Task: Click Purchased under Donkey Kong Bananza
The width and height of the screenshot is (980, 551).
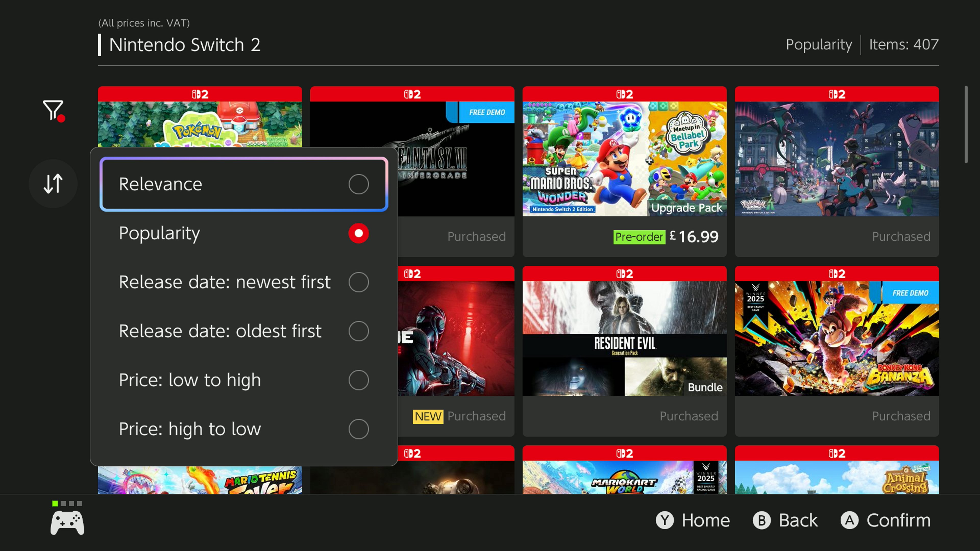Action: pyautogui.click(x=901, y=416)
